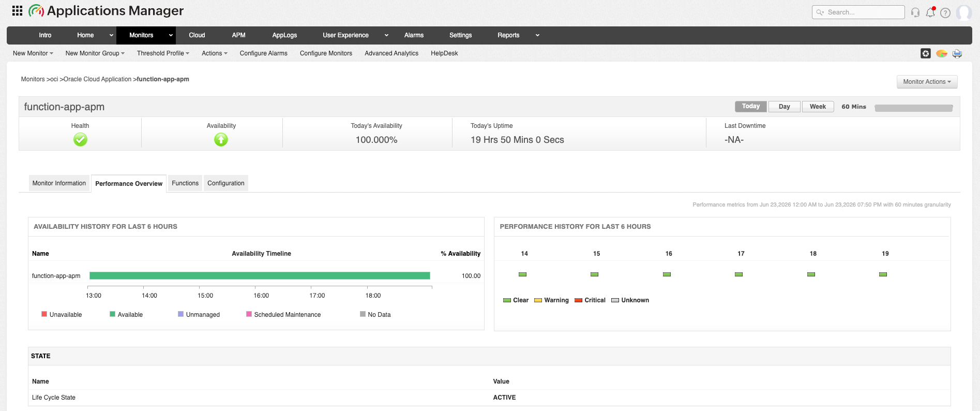Switch to Monitor Information tab

click(59, 183)
